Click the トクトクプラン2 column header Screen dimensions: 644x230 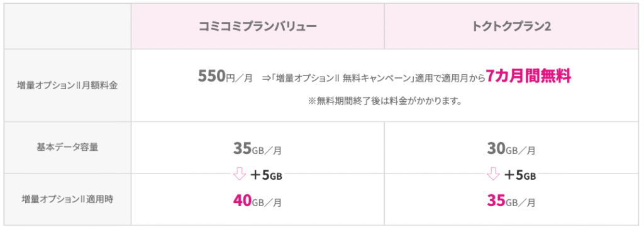(512, 26)
